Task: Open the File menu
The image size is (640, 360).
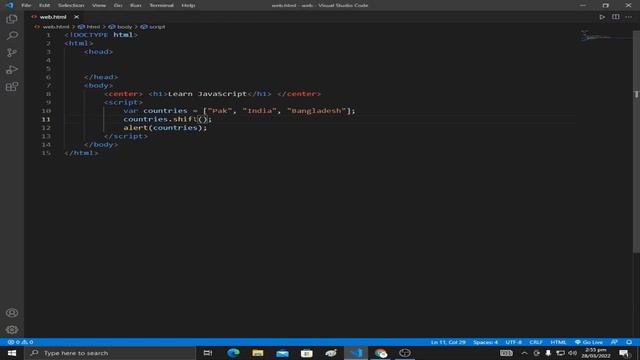Action: tap(26, 5)
